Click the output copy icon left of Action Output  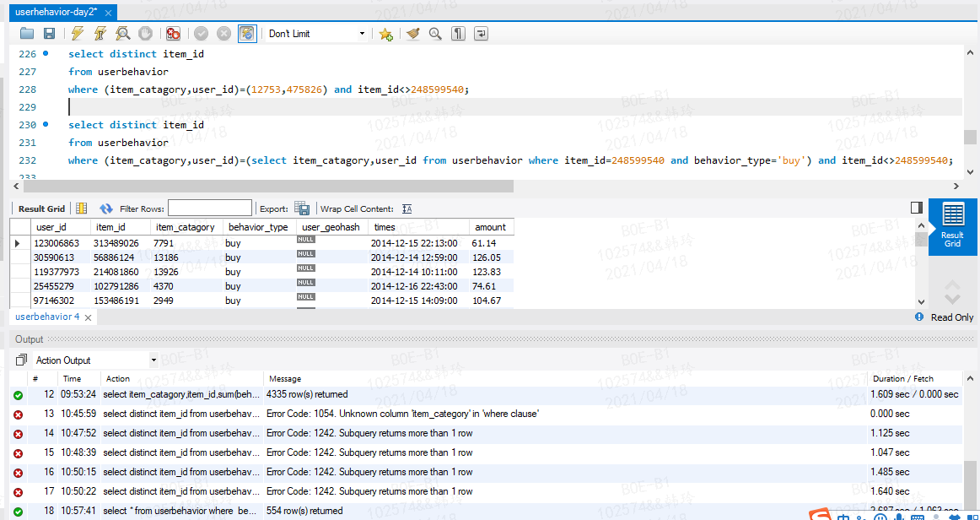[22, 360]
